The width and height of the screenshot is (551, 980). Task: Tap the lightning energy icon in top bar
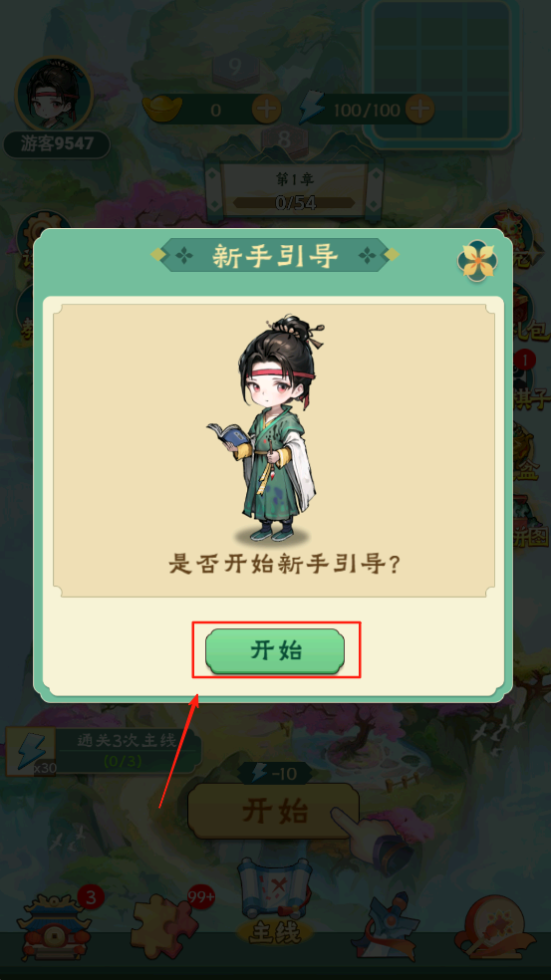[312, 109]
